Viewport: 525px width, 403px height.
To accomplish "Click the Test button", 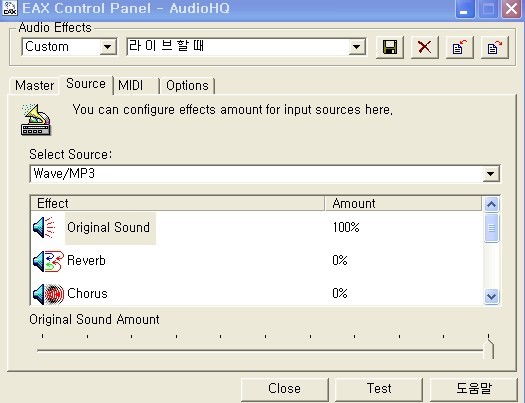I will (x=379, y=389).
